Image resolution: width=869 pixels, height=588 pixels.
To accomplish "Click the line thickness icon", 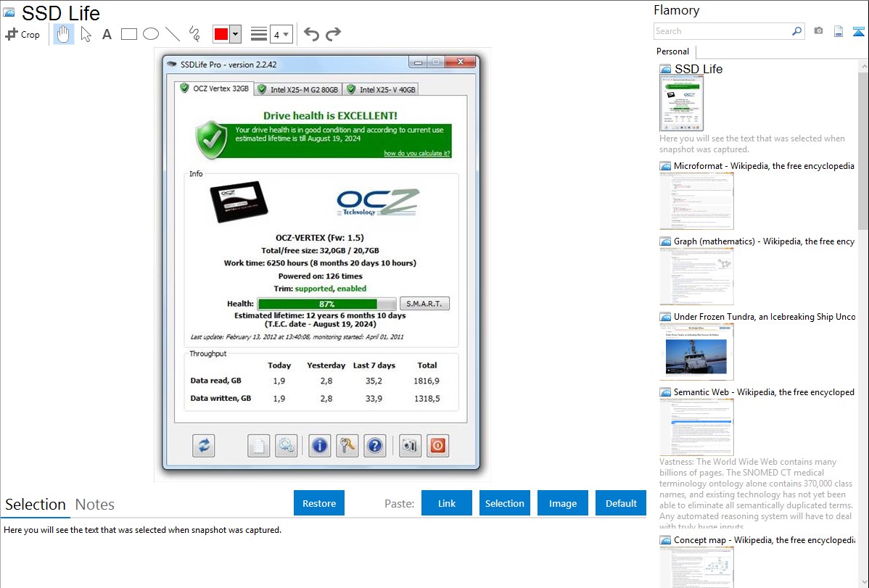I will click(259, 34).
